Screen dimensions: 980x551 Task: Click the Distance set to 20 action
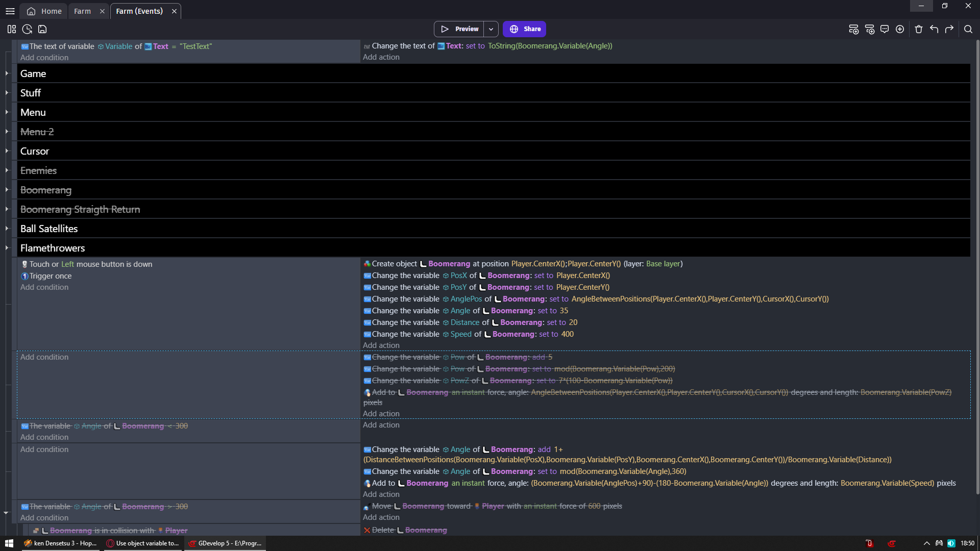(x=470, y=322)
